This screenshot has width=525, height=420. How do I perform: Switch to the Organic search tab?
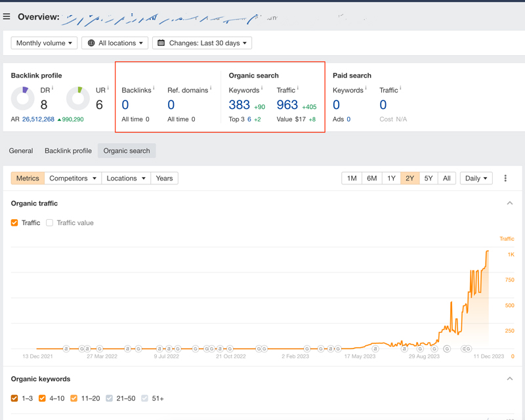tap(127, 151)
